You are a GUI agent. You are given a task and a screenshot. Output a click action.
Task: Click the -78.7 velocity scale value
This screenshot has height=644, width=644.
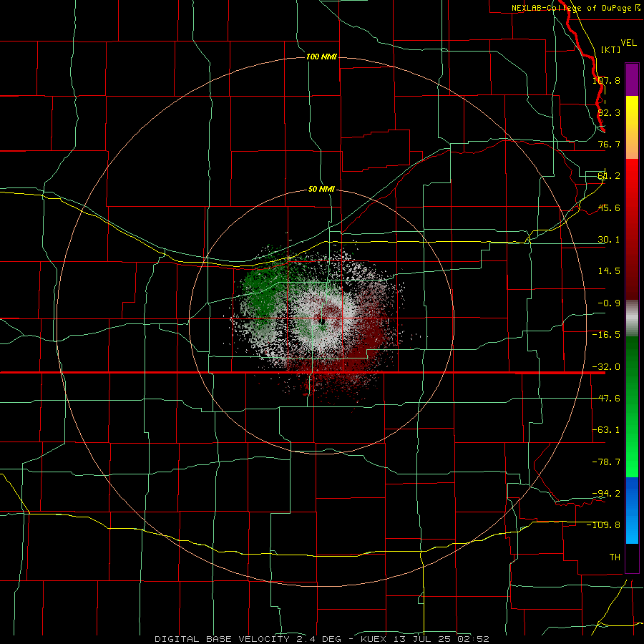pos(606,462)
